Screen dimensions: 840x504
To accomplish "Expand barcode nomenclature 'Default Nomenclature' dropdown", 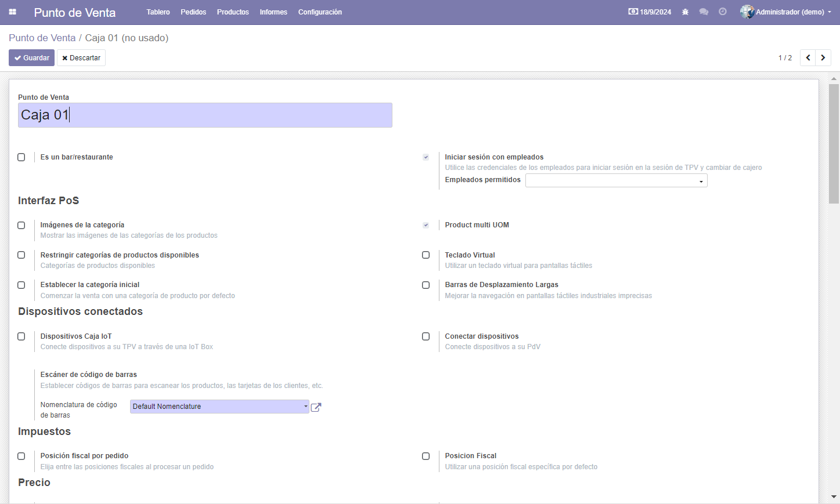I will click(219, 407).
